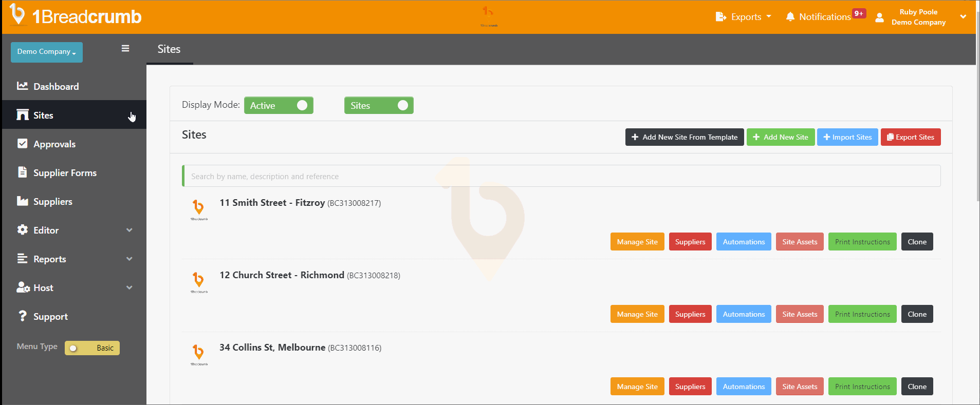Switch the Menu Type Basic toggle

(92, 348)
